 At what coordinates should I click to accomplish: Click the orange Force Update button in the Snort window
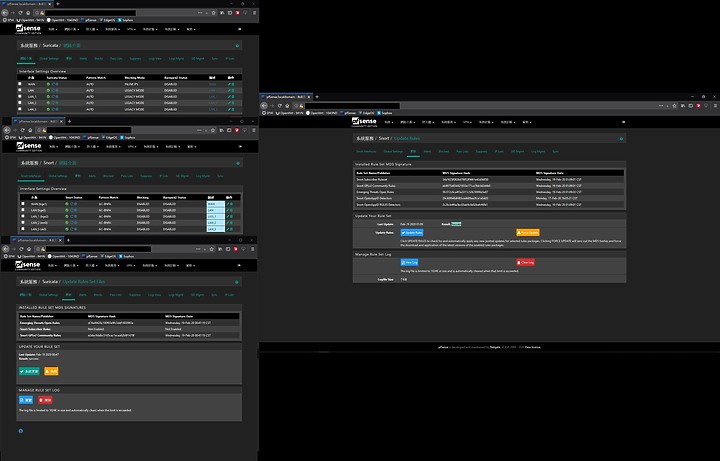528,233
